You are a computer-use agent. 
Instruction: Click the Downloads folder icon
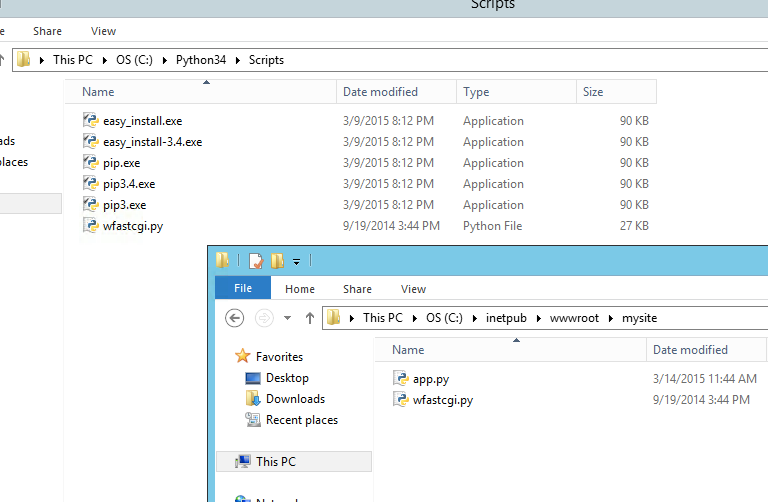pos(253,399)
